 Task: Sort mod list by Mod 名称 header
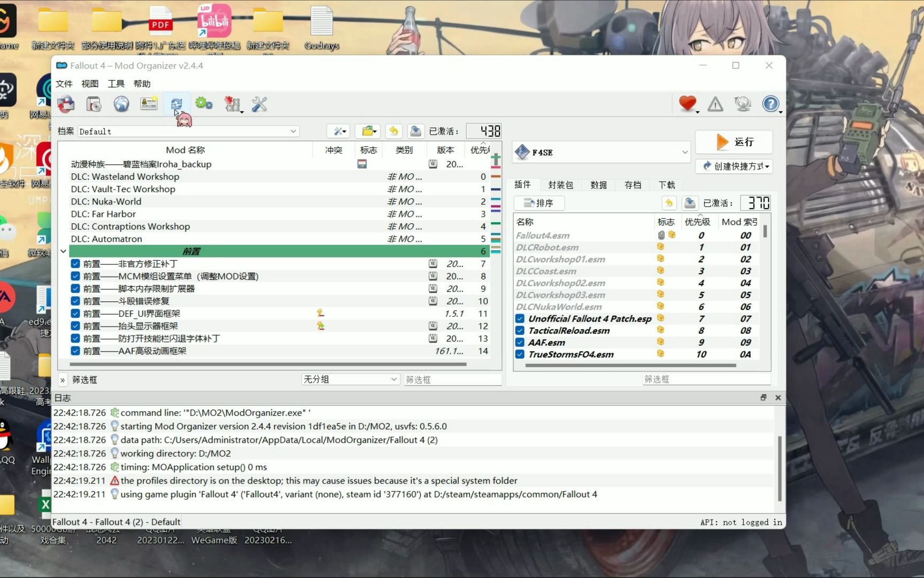coord(185,150)
